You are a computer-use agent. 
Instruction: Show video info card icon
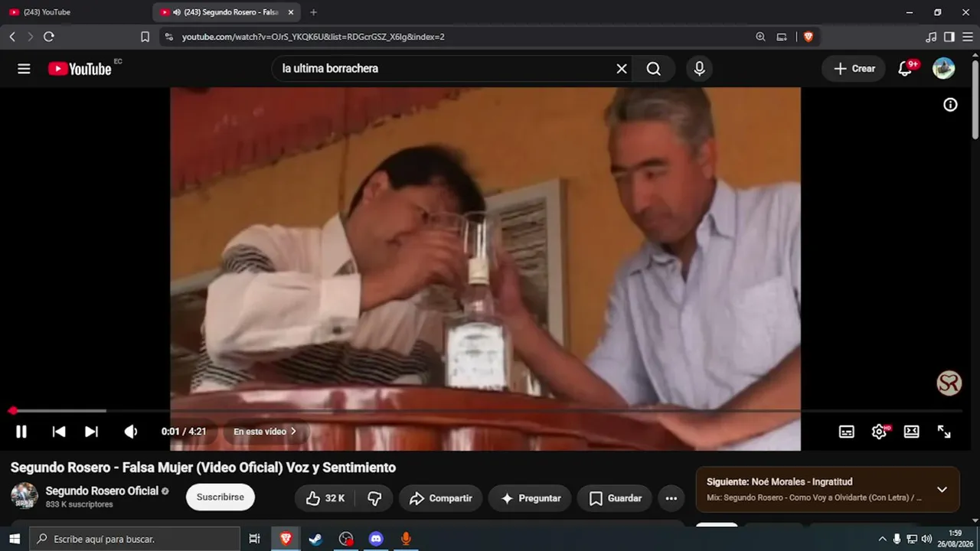click(x=950, y=105)
